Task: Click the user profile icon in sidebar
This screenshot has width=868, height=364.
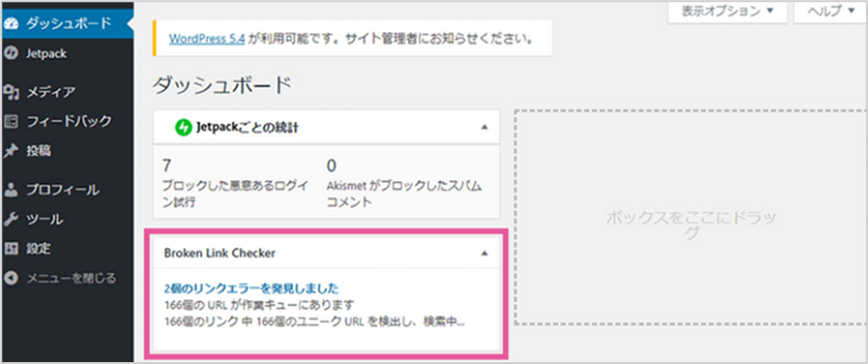Action: pyautogui.click(x=10, y=189)
